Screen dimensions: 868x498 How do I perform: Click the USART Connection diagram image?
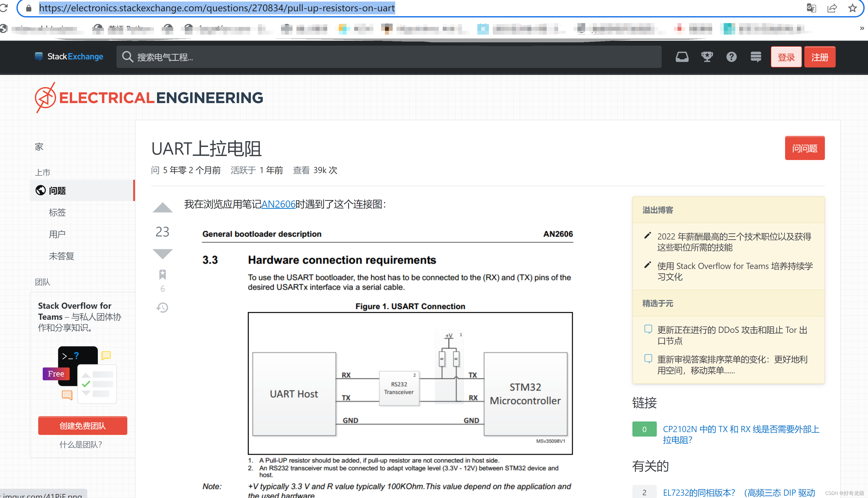(410, 383)
